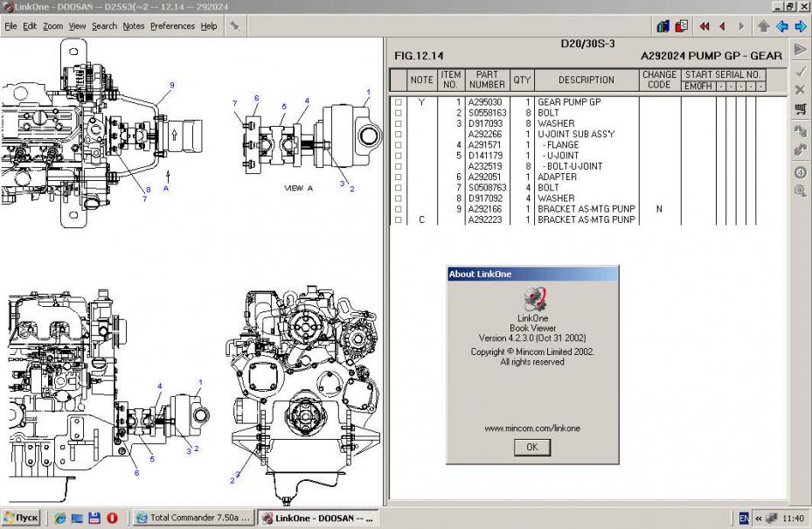Screen dimensions: 812x529
Task: Open the shopping cart selection list icon
Action: click(800, 108)
